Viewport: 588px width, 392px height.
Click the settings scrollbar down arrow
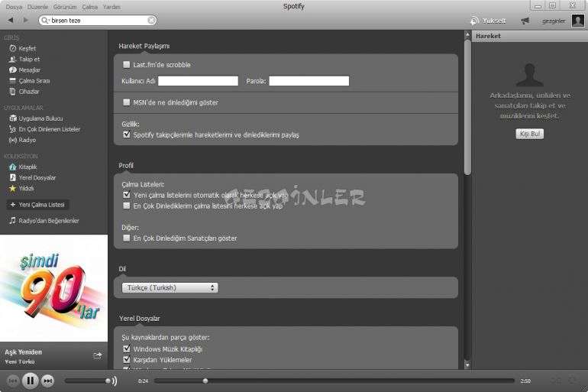[467, 364]
